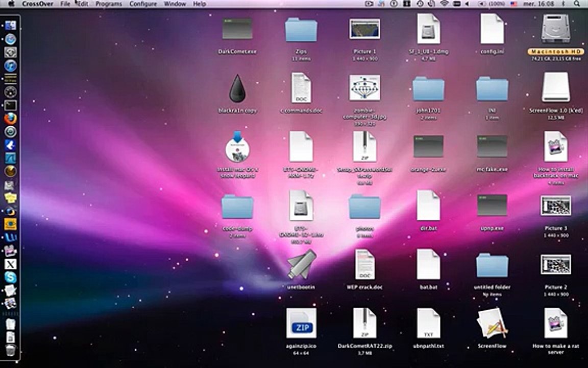This screenshot has width=588, height=368.
Task: Select the photos folder
Action: point(364,206)
